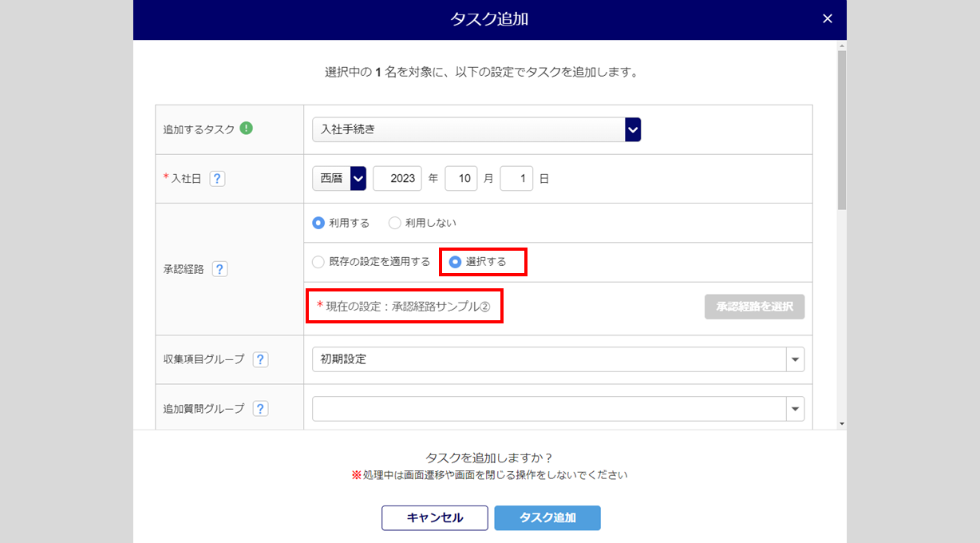Choose 既存の設定を適用する option

(318, 261)
